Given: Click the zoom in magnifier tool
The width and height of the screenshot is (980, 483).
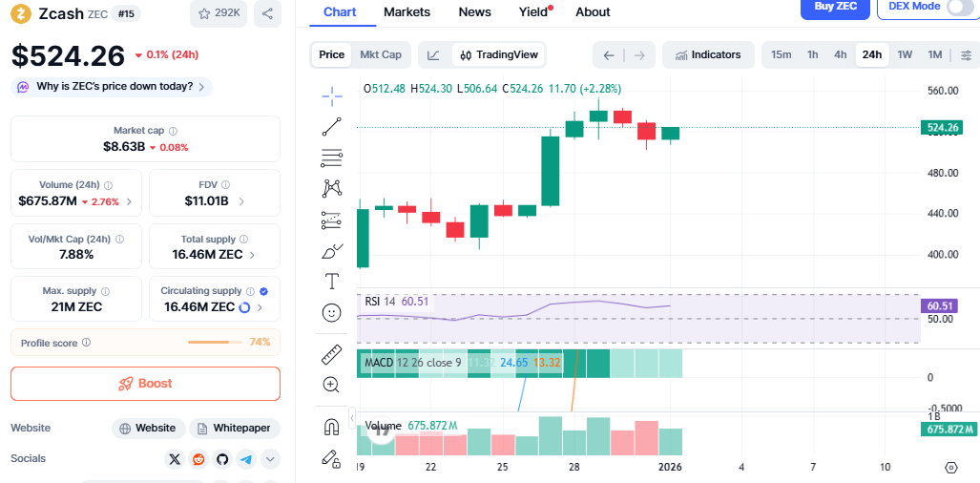Looking at the screenshot, I should pos(332,385).
